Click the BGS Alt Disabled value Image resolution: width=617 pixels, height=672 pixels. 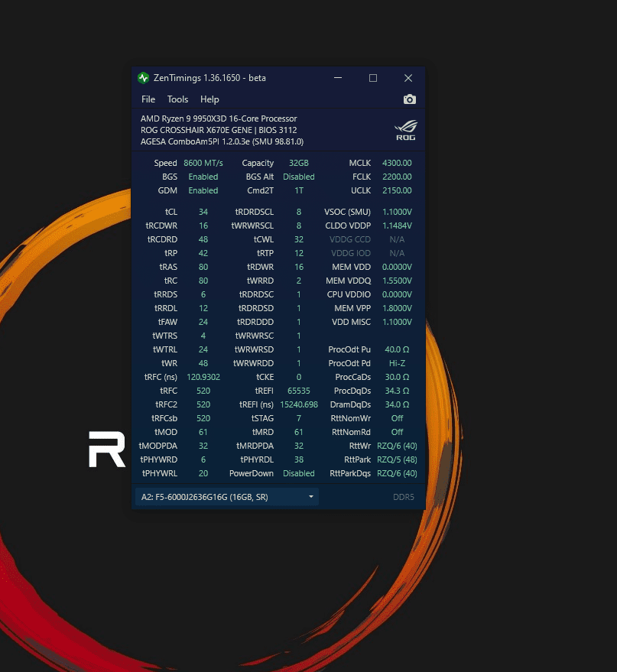click(299, 177)
